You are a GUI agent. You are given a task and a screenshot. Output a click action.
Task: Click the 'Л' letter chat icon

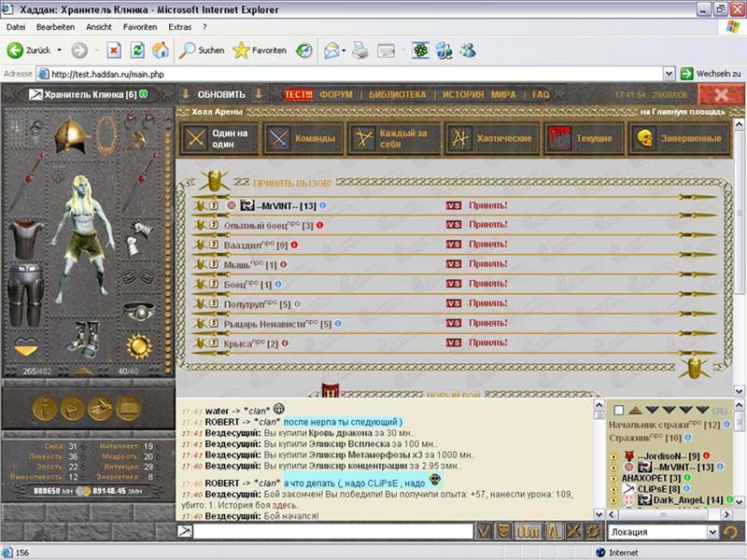click(553, 531)
